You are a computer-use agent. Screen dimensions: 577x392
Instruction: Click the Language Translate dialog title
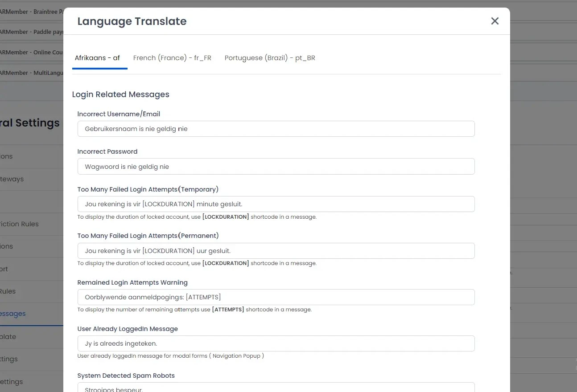(132, 21)
